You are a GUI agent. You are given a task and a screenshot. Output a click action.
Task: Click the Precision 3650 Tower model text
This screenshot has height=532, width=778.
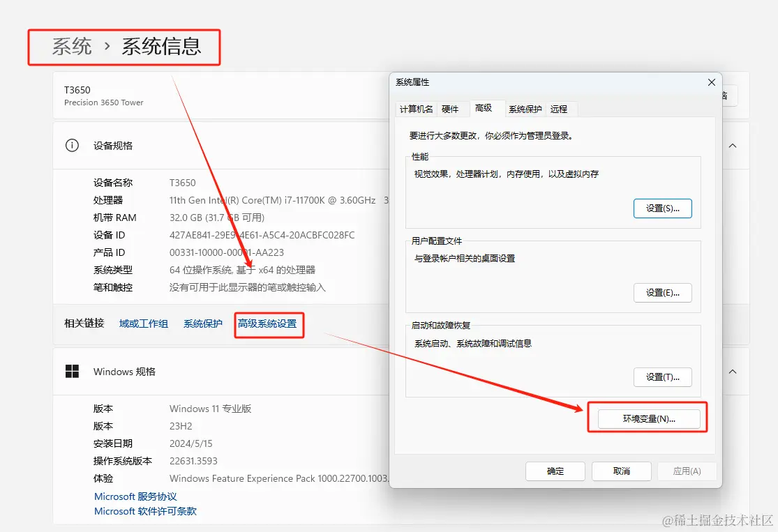pos(104,102)
